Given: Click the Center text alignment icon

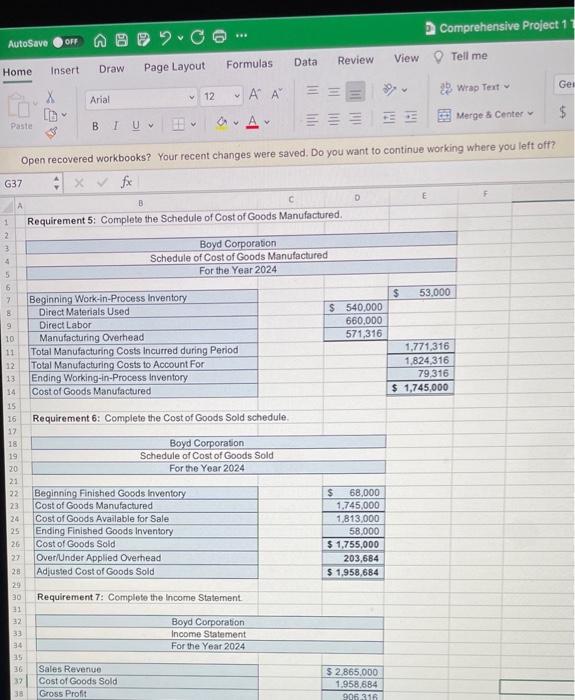Looking at the screenshot, I should click(334, 119).
